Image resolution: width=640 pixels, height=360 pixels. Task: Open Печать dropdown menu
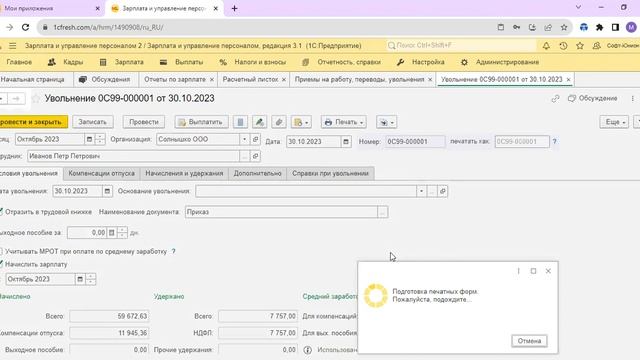point(343,122)
